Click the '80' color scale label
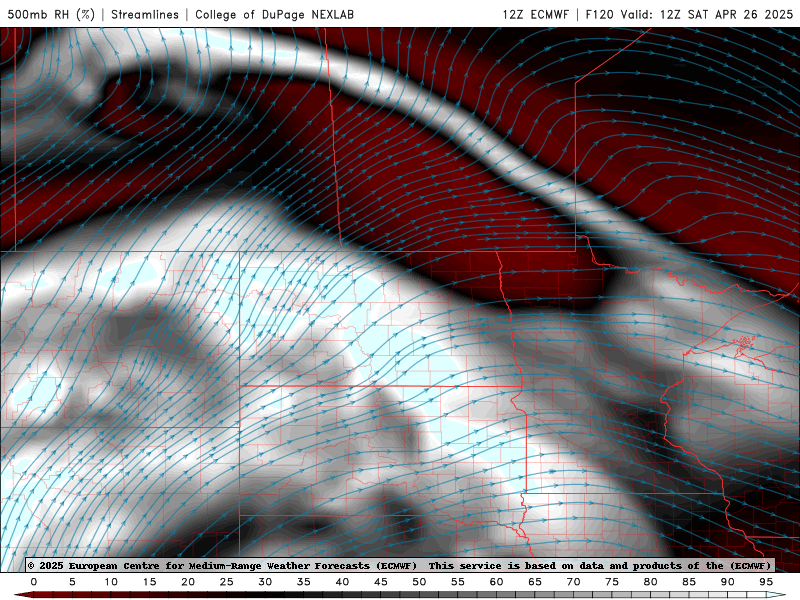 click(x=651, y=582)
